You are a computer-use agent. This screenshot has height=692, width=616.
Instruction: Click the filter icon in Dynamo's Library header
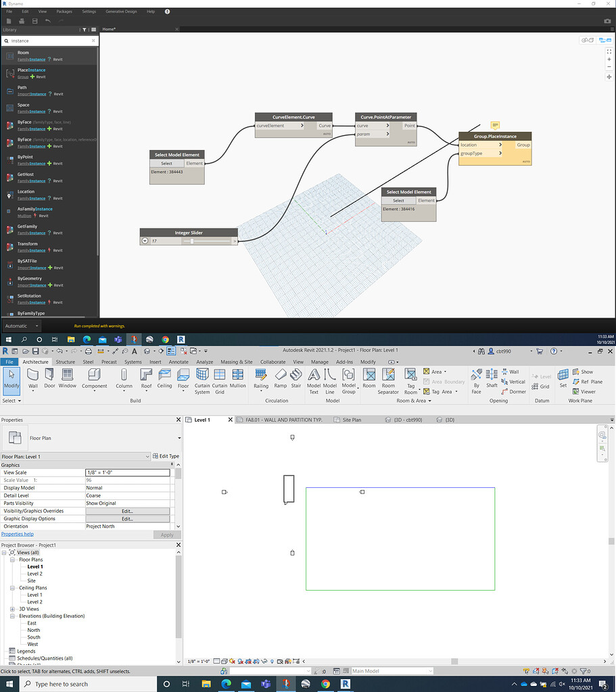85,30
